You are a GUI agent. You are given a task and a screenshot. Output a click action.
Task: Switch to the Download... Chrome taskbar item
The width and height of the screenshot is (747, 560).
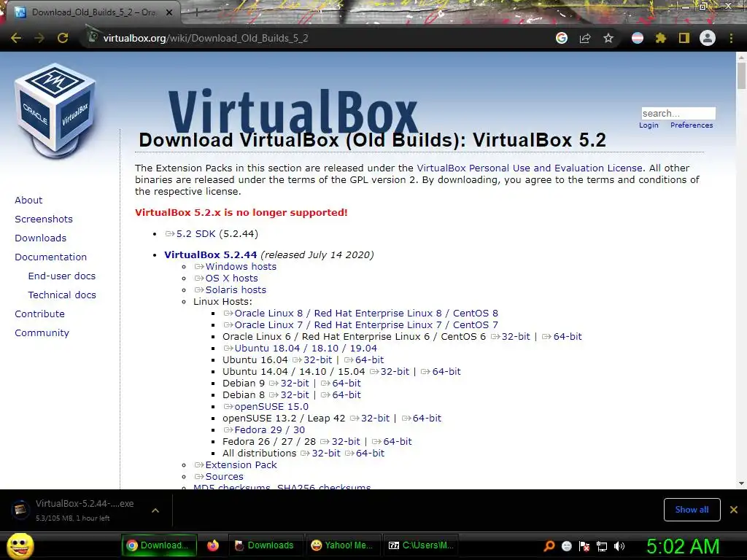158,545
